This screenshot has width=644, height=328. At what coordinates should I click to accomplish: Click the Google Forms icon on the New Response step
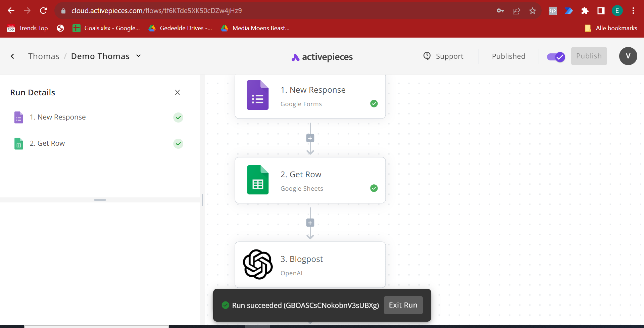point(257,95)
